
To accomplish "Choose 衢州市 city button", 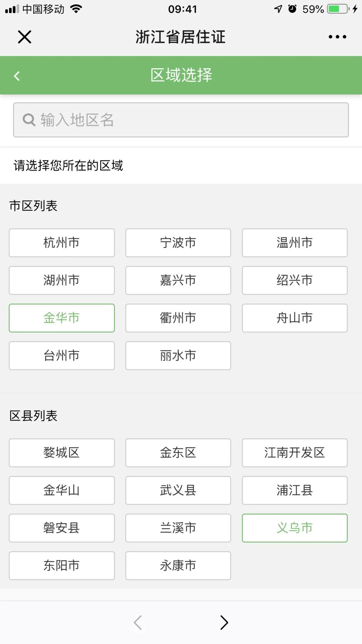I will point(178,318).
